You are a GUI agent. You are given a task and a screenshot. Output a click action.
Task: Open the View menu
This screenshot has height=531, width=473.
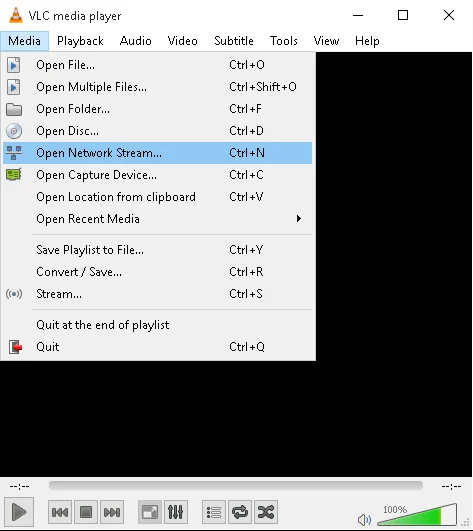326,41
